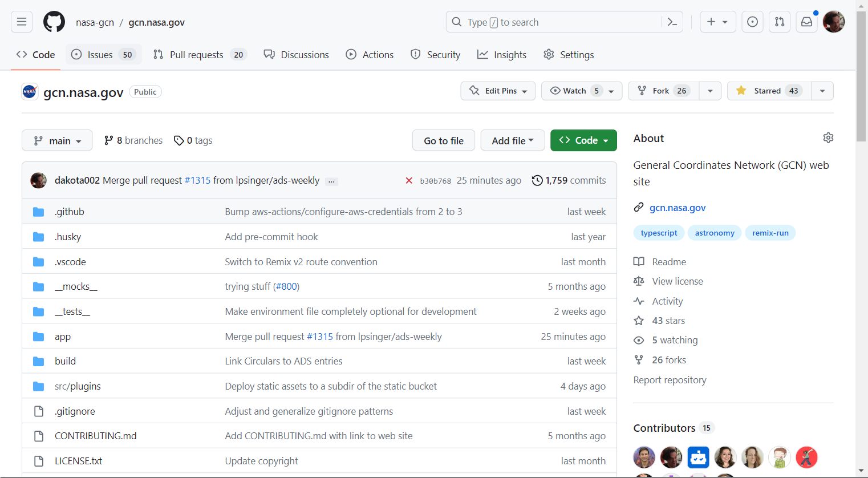
Task: Open the app folder
Action: click(63, 337)
